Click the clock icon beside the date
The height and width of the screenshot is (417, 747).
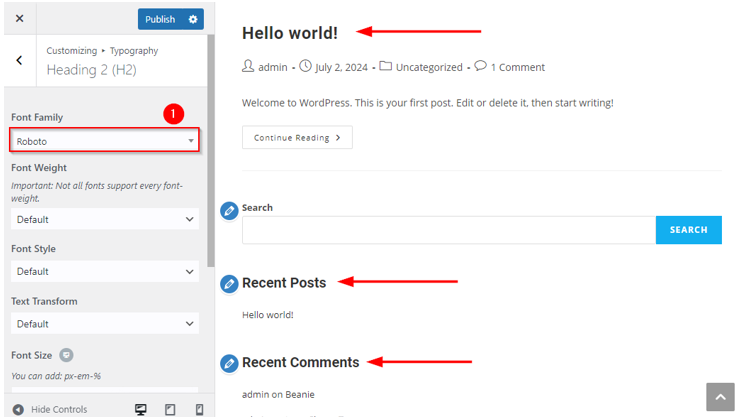coord(305,66)
